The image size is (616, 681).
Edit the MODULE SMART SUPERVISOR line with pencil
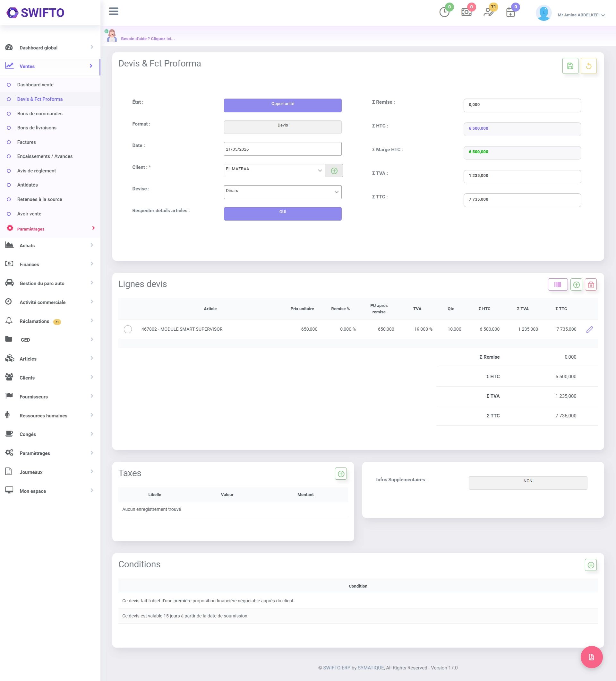click(x=589, y=329)
